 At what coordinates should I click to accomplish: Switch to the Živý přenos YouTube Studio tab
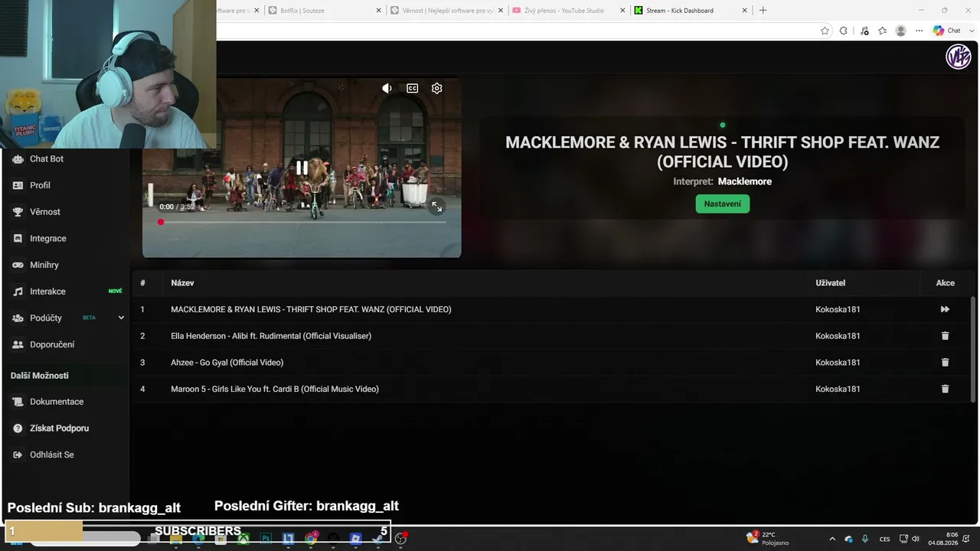[567, 11]
